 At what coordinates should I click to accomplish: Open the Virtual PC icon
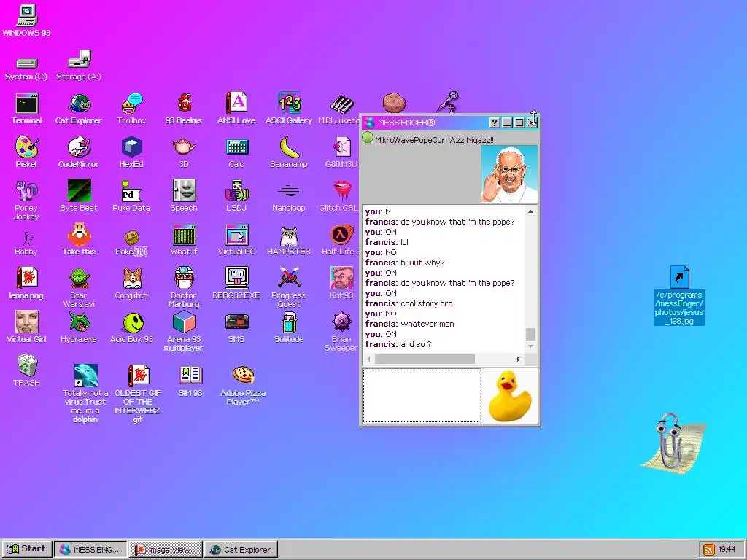236,235
